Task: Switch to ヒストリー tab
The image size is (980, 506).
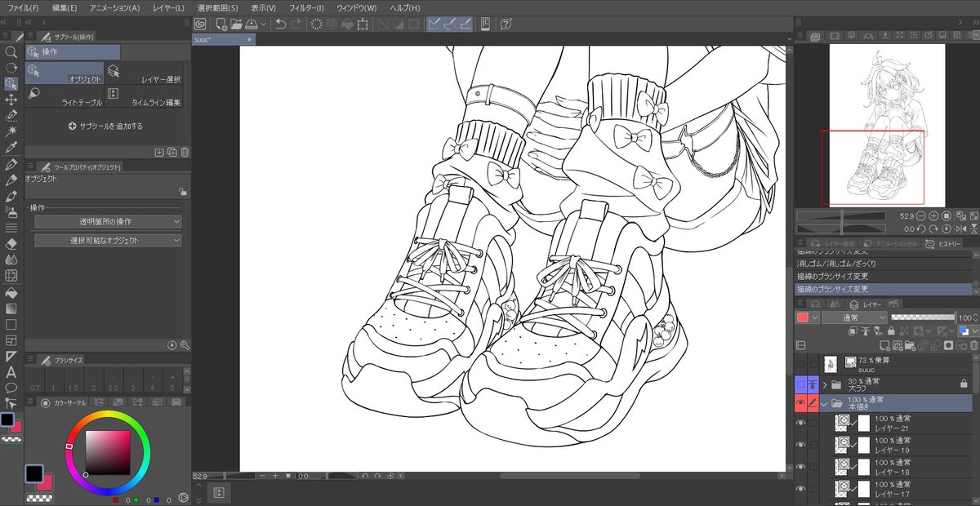Action: [944, 244]
